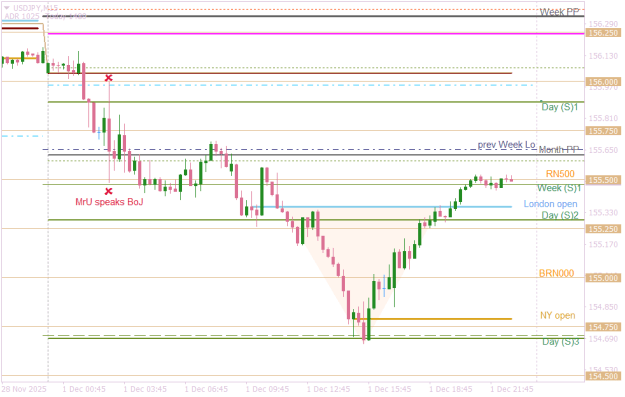Select the upper red X news marker
Image resolution: width=625 pixels, height=397 pixels.
point(108,78)
